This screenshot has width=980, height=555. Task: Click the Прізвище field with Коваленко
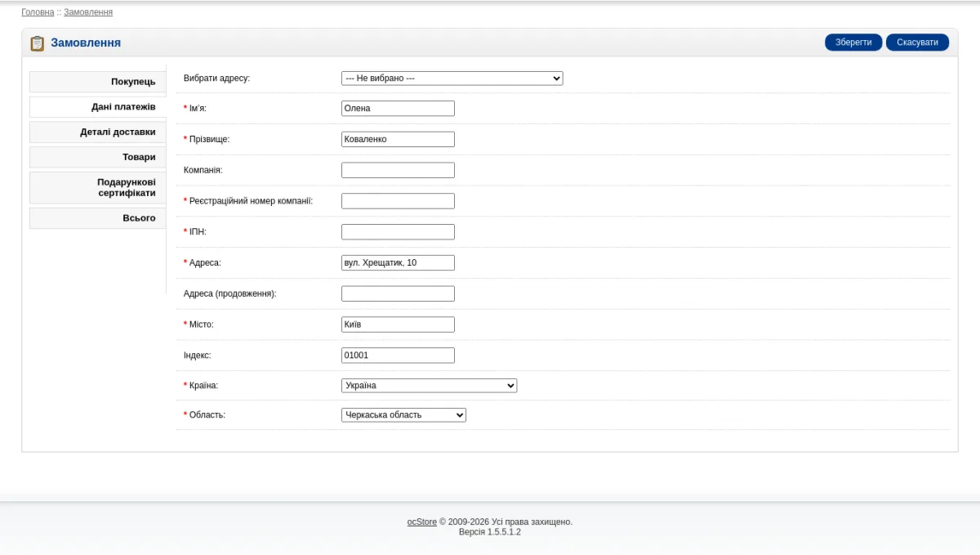pyautogui.click(x=398, y=139)
